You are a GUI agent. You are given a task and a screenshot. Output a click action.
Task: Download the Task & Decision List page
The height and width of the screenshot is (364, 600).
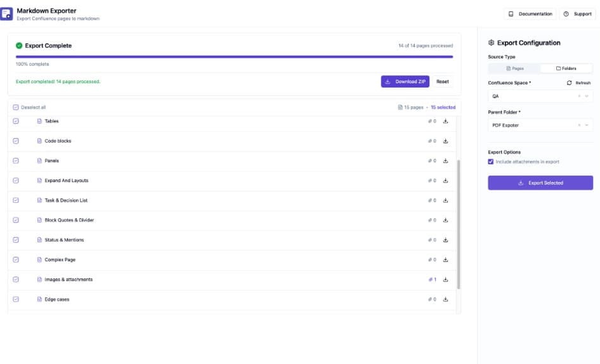point(445,200)
